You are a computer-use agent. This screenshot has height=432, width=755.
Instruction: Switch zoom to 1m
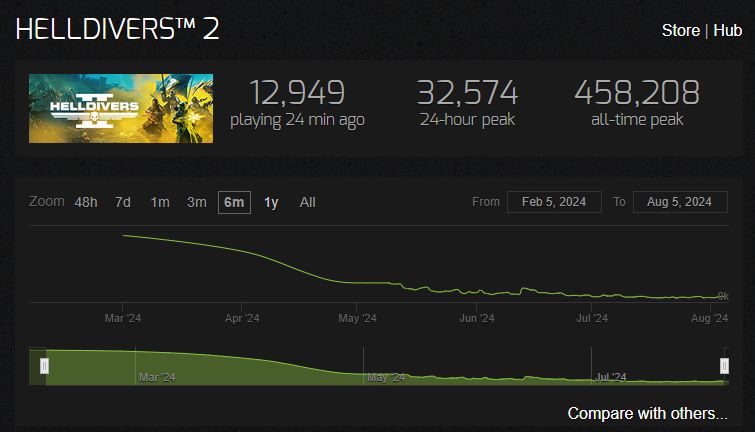tap(160, 202)
